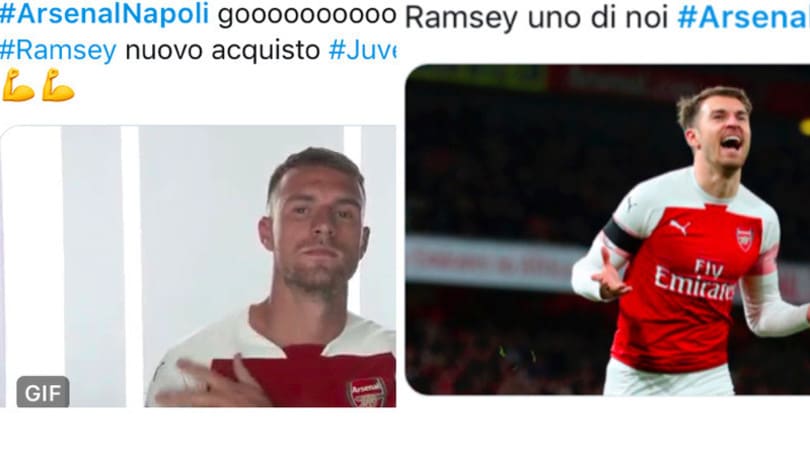
Task: Click the first flexed biceps emoji
Action: coord(18,85)
